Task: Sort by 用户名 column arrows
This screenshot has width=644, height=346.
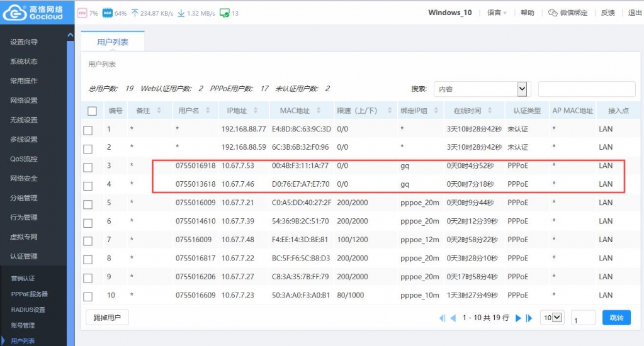Action: 208,111
